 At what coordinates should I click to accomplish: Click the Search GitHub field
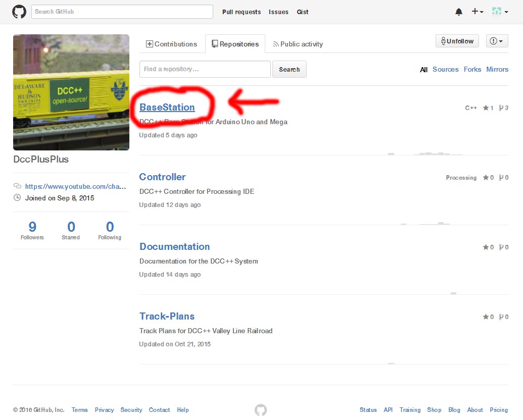coord(122,12)
